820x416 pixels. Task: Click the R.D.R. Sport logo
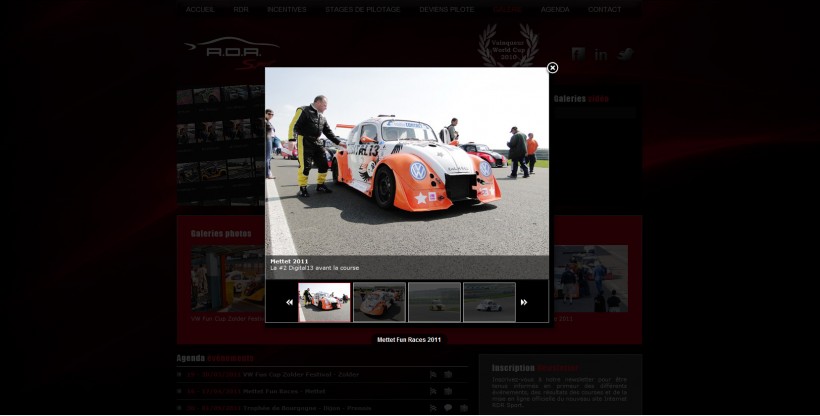[232, 53]
